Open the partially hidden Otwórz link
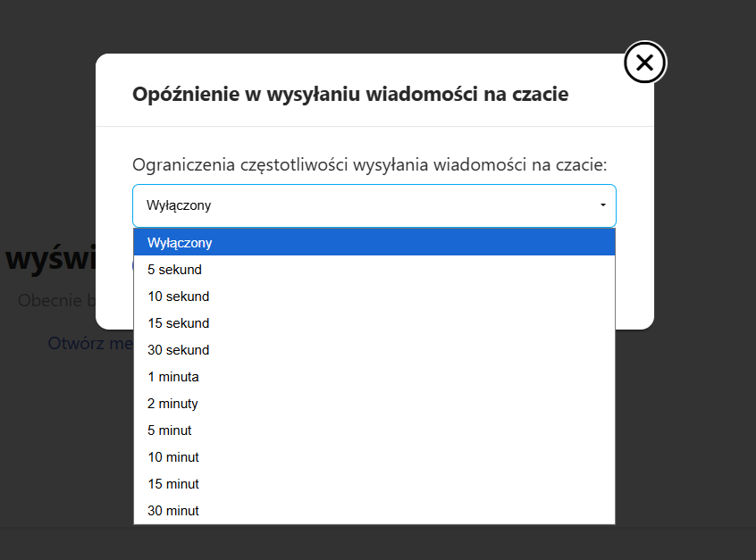This screenshot has height=560, width=756. point(90,343)
